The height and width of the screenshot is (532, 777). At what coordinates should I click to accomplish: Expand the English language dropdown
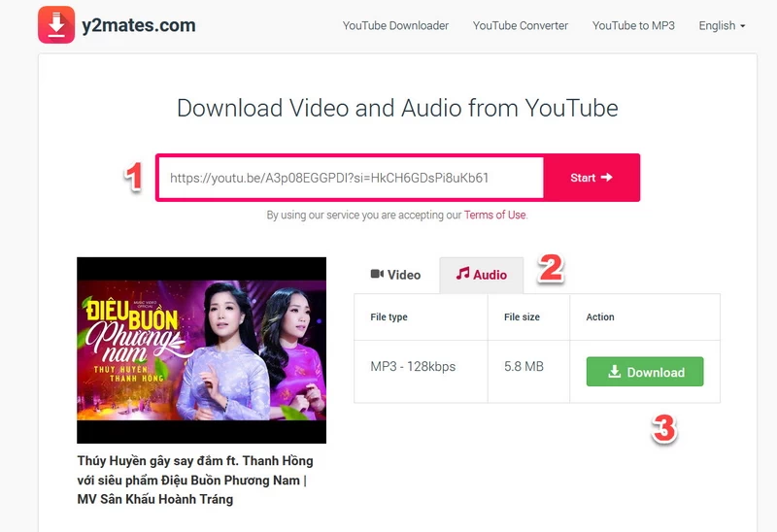coord(722,26)
